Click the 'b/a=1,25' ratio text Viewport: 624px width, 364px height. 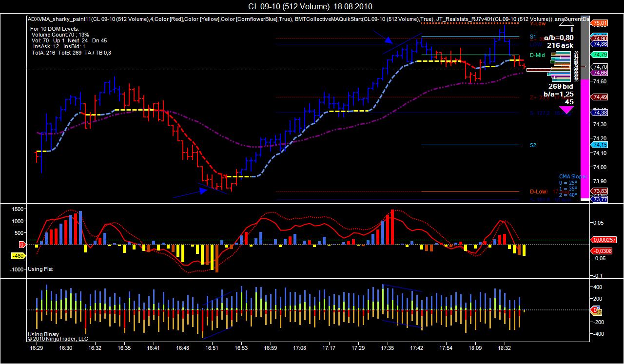559,94
